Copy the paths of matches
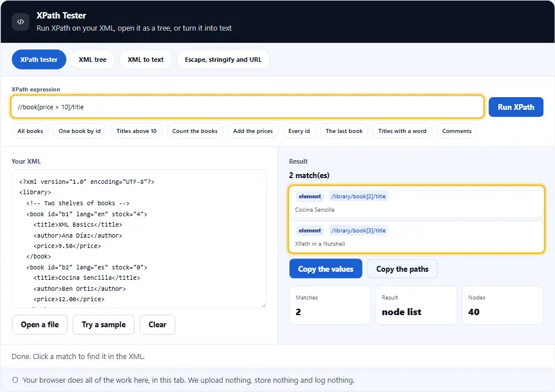Viewport: 555px width, 392px height. 402,269
